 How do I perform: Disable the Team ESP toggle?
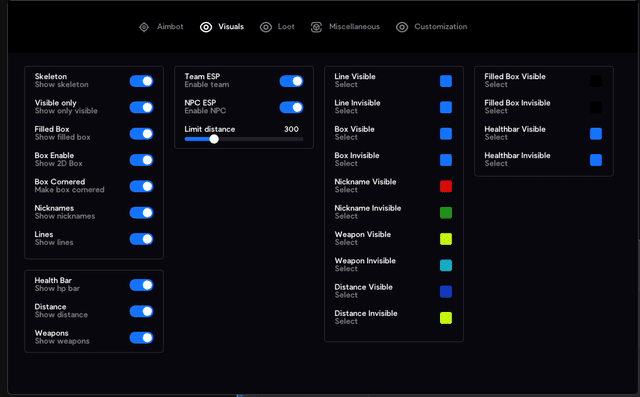pos(291,81)
